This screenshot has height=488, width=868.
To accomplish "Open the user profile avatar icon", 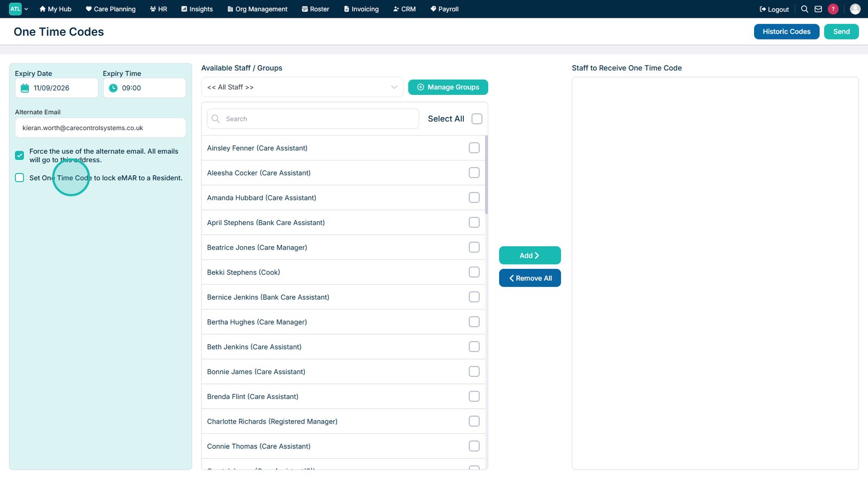I will [855, 9].
